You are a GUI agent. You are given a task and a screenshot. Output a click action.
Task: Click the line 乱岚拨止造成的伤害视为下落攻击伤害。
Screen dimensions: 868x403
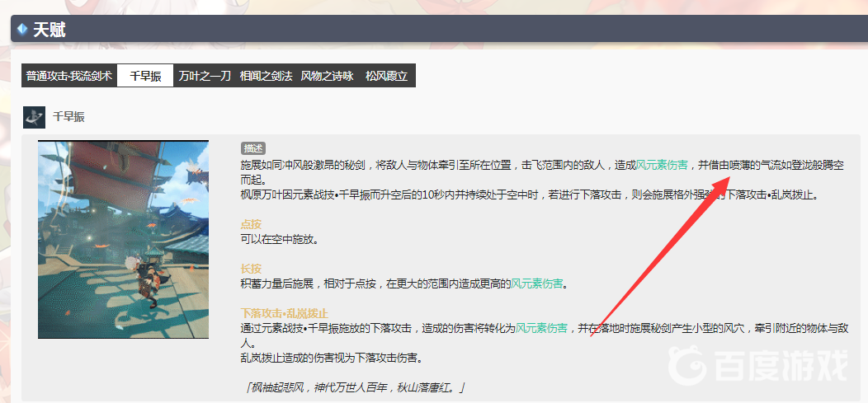point(332,358)
